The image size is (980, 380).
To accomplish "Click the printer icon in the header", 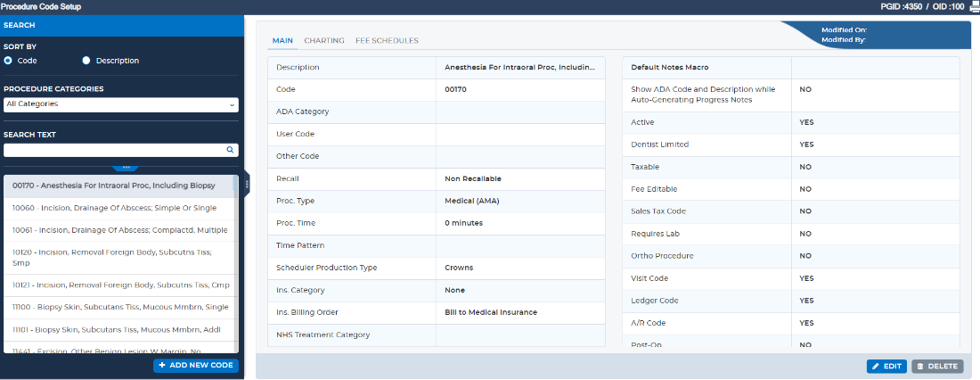I will 973,6.
